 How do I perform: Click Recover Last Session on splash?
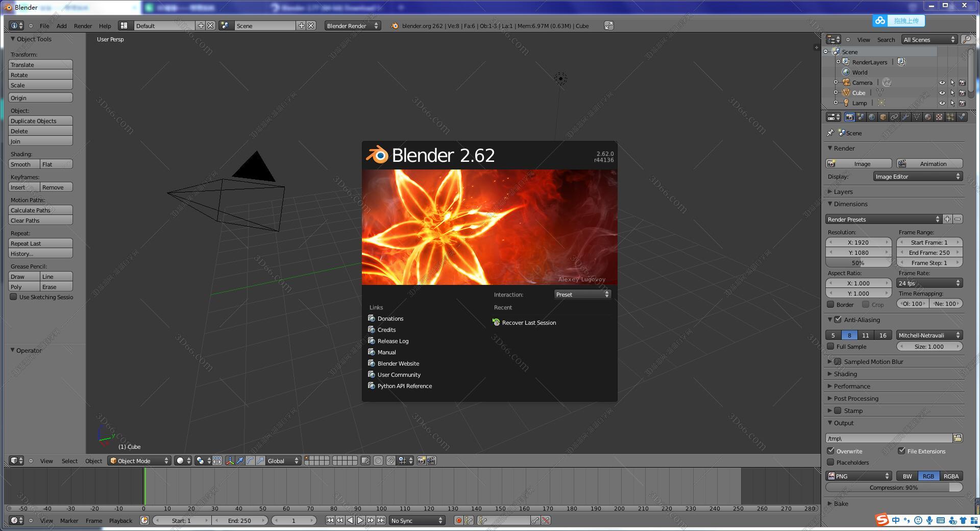tap(529, 323)
